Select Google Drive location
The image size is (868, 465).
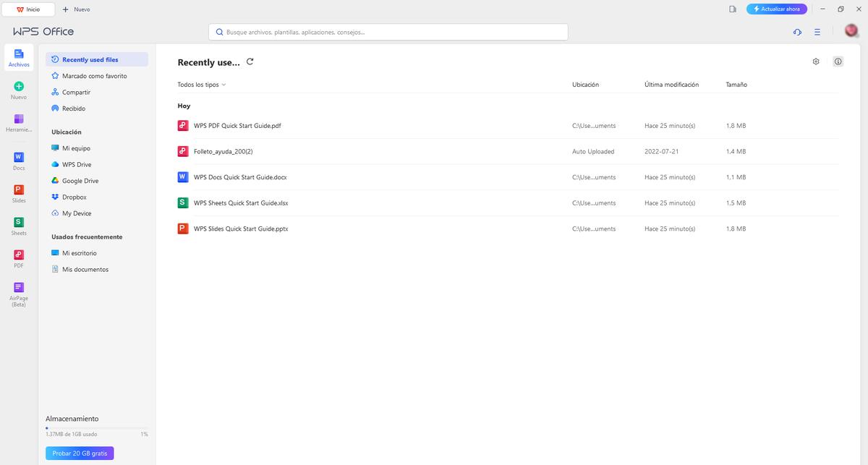80,181
